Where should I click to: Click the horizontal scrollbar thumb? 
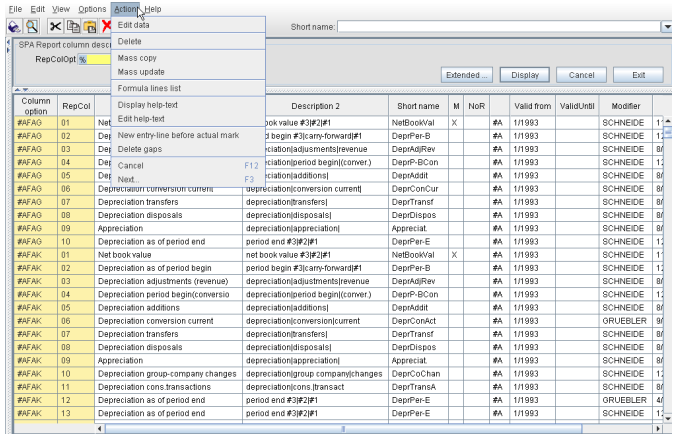tap(344, 429)
